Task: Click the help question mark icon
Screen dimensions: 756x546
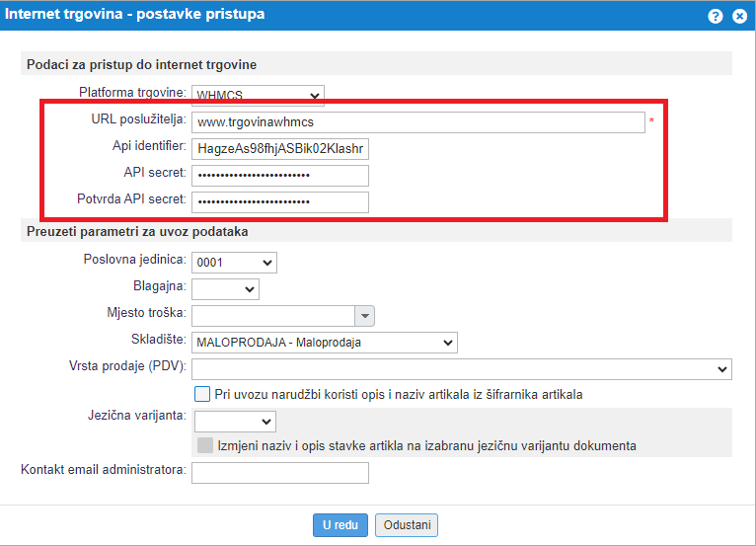Action: click(716, 17)
